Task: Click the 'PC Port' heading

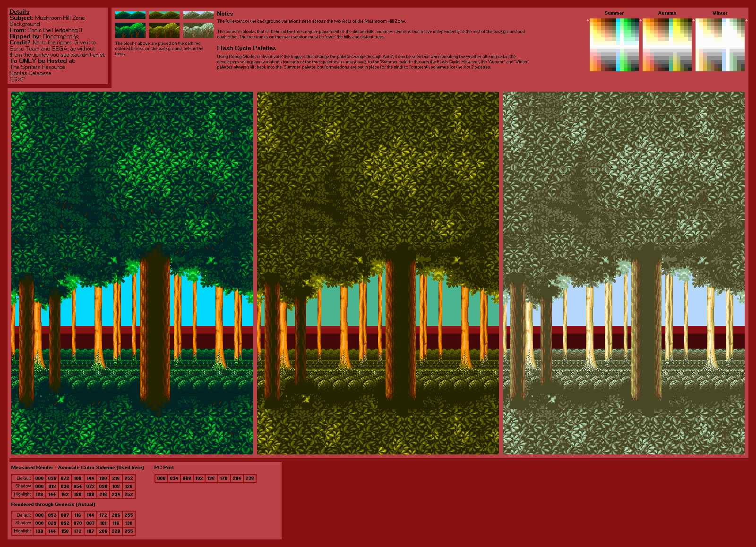Action: point(164,468)
